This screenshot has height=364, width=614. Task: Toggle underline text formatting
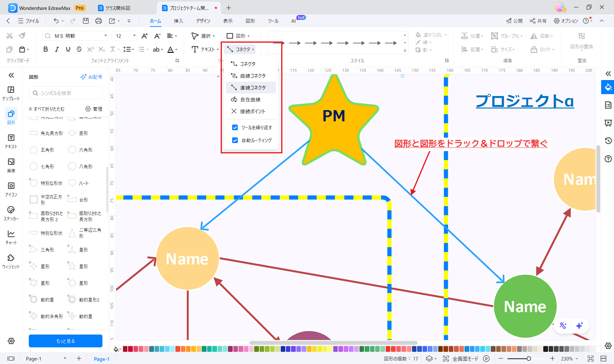(68, 49)
